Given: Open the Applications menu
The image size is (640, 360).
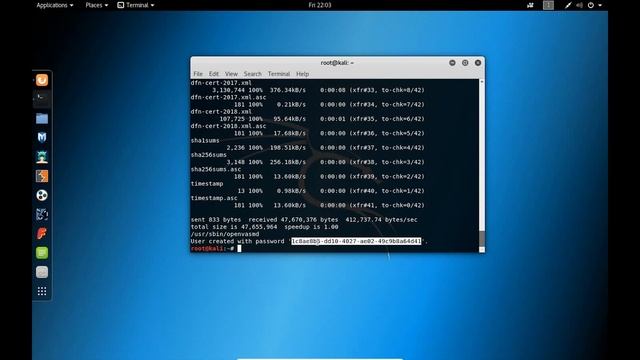Looking at the screenshot, I should pos(55,5).
